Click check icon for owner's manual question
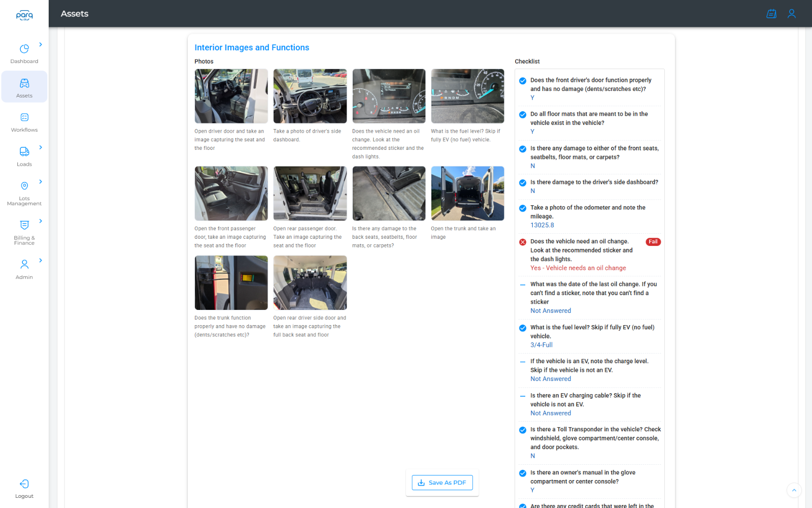The image size is (812, 508). [523, 473]
